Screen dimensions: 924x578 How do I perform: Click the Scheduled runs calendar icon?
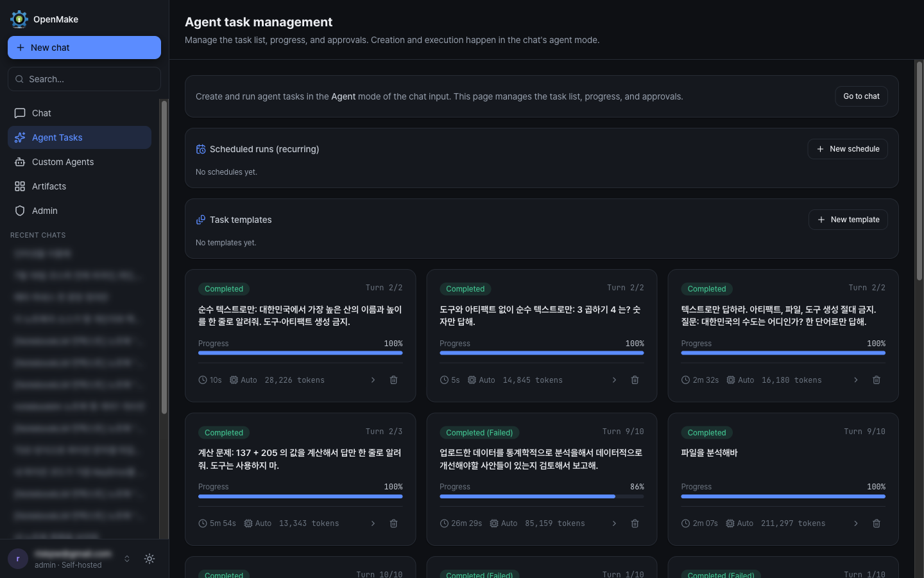click(x=201, y=149)
